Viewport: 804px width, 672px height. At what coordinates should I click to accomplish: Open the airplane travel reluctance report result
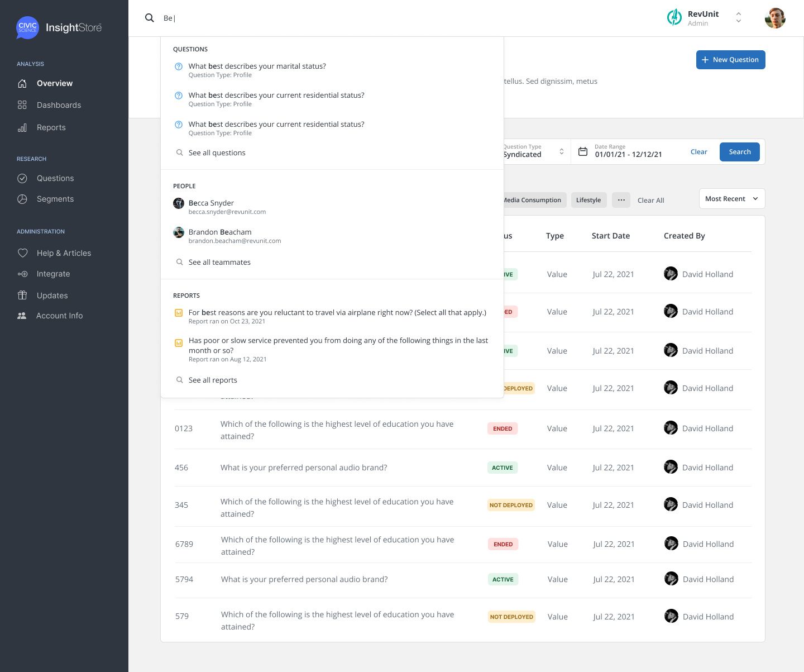tap(332, 316)
